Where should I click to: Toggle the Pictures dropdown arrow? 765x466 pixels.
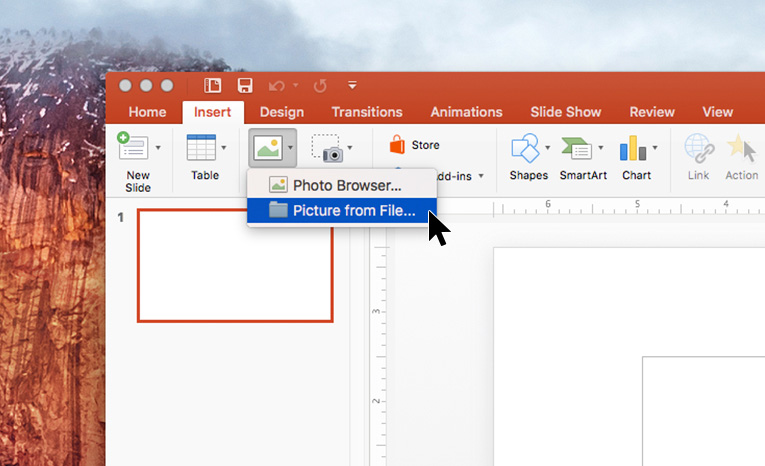[290, 147]
